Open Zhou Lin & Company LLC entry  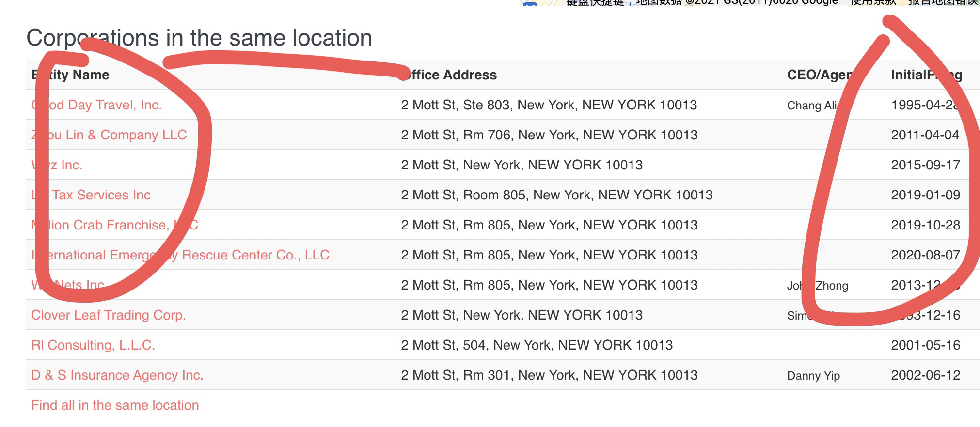click(109, 135)
